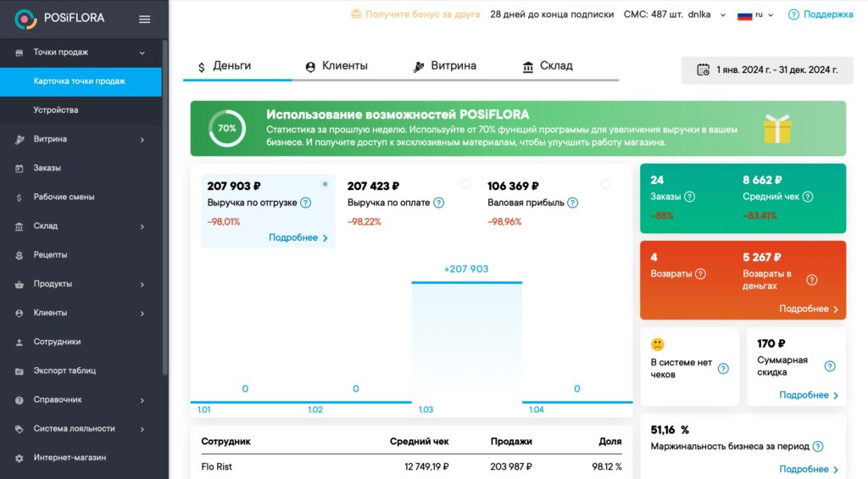Expand the Система лояльности submenu arrow

click(x=142, y=429)
